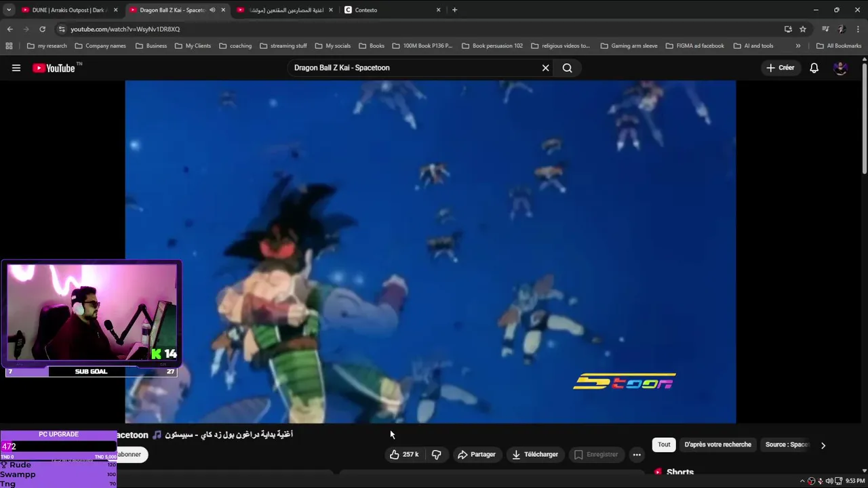Open the 'Company names' bookmark folder

point(100,46)
